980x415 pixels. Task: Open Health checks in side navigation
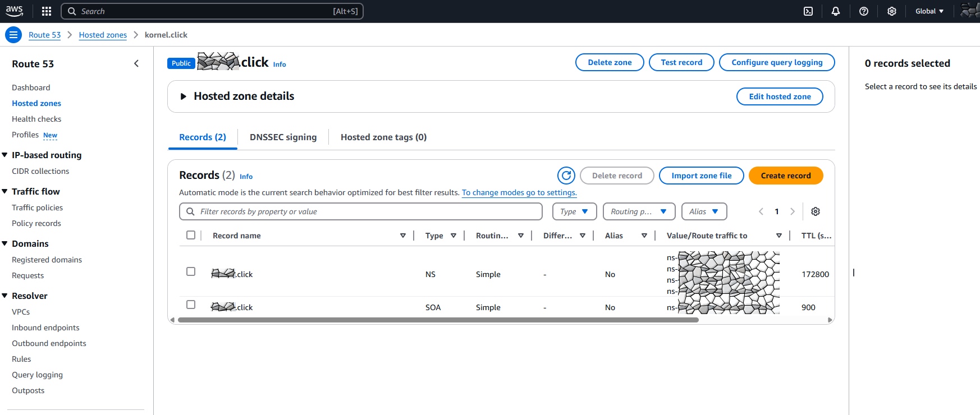[36, 119]
